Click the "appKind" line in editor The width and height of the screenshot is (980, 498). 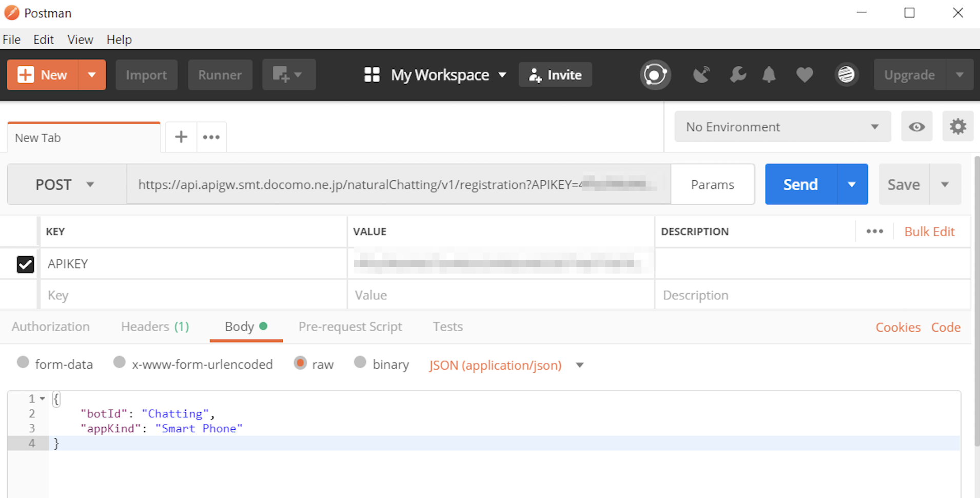pos(161,429)
